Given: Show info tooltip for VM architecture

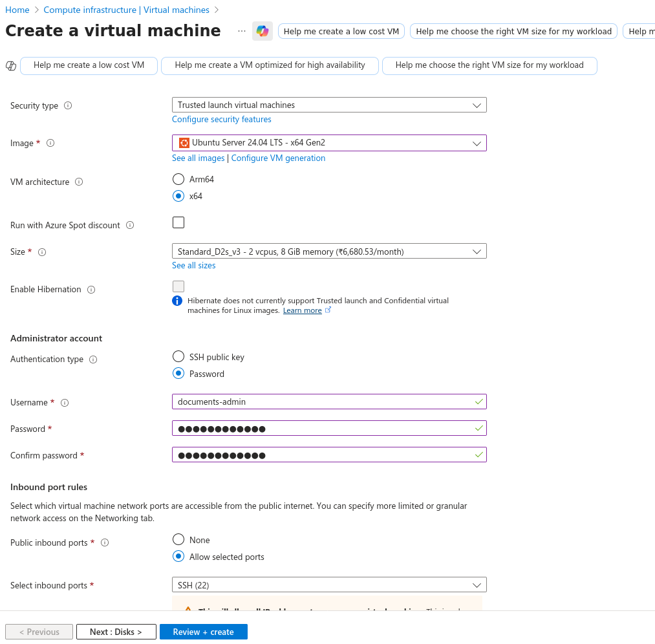Looking at the screenshot, I should (78, 182).
